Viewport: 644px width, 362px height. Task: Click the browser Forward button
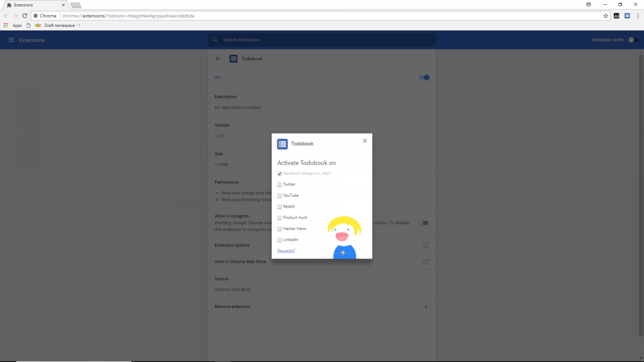coord(15,16)
